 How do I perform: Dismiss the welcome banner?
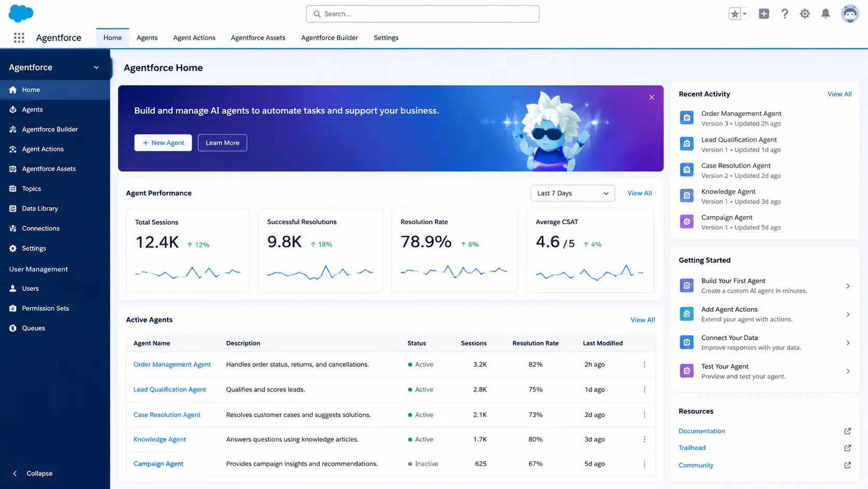pos(652,97)
